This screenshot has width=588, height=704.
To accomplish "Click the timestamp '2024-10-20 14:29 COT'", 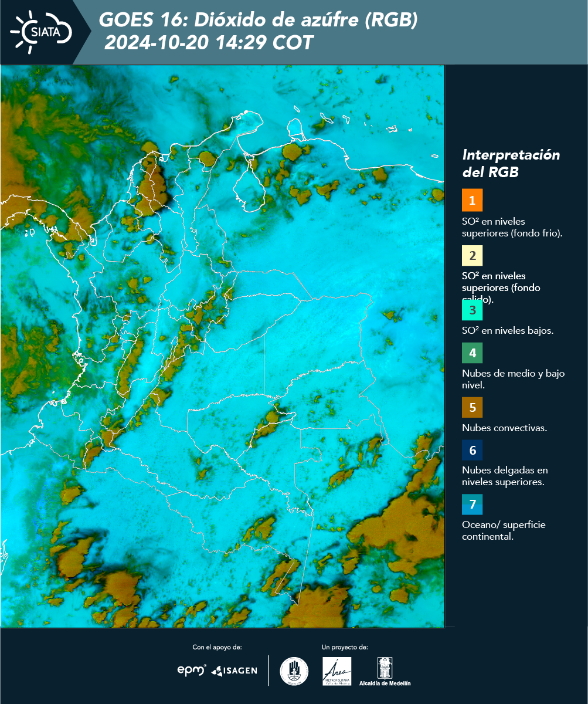I will click(209, 42).
